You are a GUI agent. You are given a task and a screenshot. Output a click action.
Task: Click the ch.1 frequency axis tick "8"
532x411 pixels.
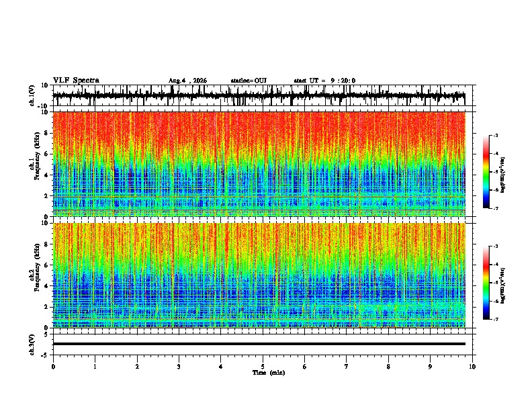pyautogui.click(x=46, y=133)
